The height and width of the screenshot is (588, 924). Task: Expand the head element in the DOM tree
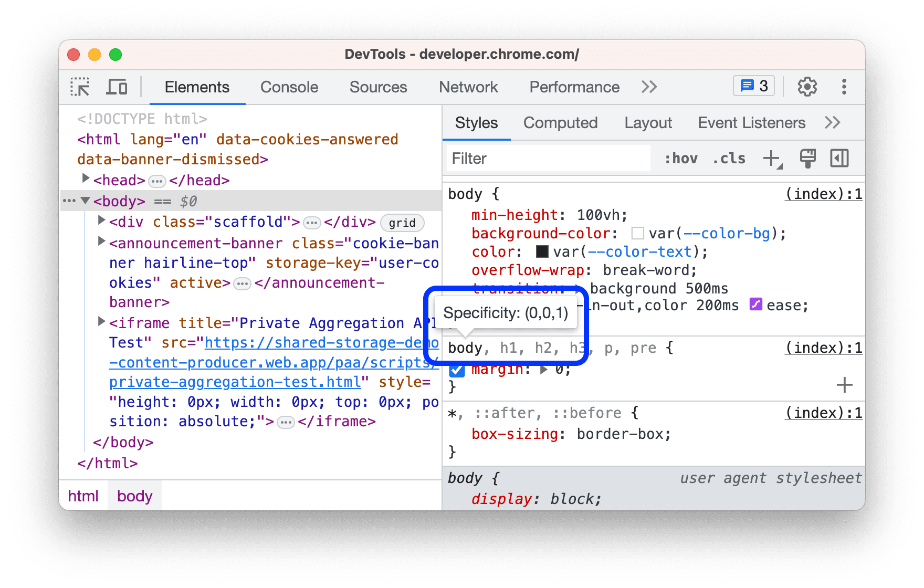(x=86, y=180)
